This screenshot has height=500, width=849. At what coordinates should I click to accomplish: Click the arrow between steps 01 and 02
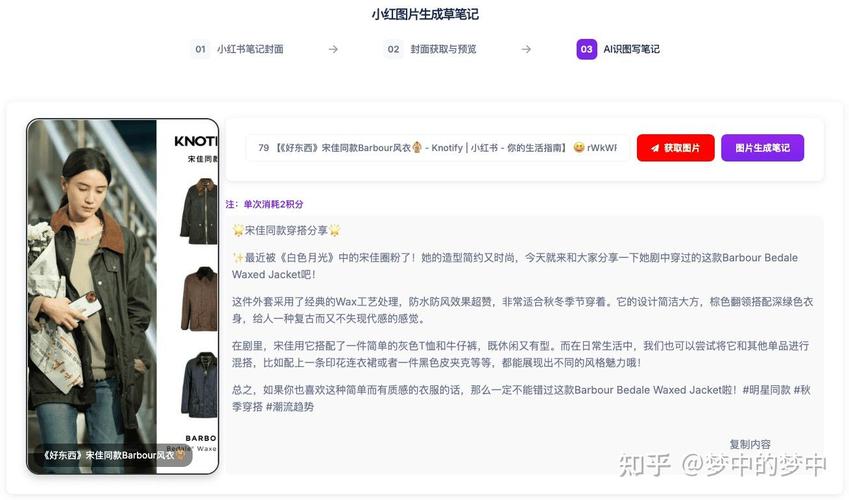[x=333, y=49]
